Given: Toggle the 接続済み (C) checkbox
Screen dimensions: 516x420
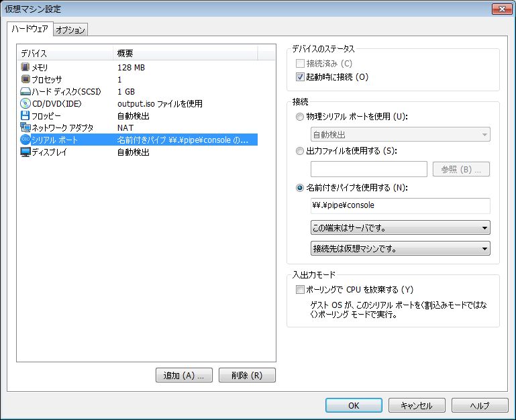Looking at the screenshot, I should (300, 63).
